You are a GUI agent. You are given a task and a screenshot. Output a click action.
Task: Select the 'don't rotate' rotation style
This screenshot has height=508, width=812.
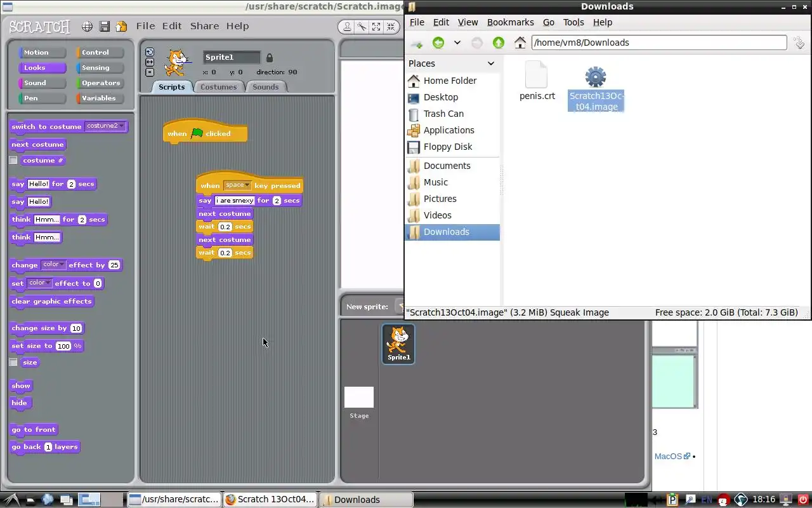(x=150, y=72)
